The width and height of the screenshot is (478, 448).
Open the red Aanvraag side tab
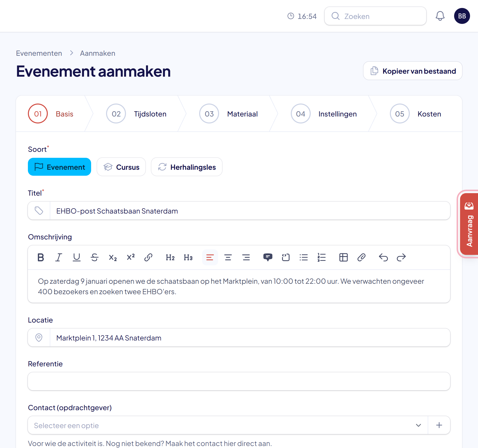coord(469,224)
